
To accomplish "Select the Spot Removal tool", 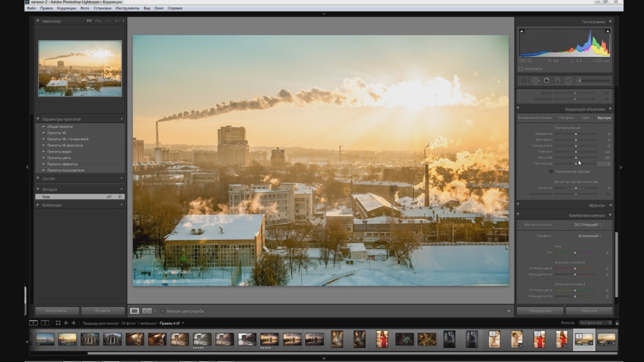I will [x=535, y=80].
